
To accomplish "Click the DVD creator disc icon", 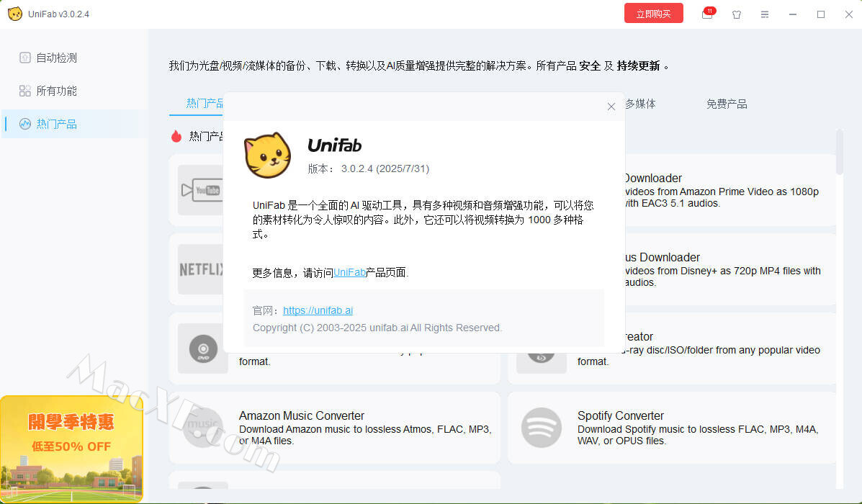I will tap(203, 348).
